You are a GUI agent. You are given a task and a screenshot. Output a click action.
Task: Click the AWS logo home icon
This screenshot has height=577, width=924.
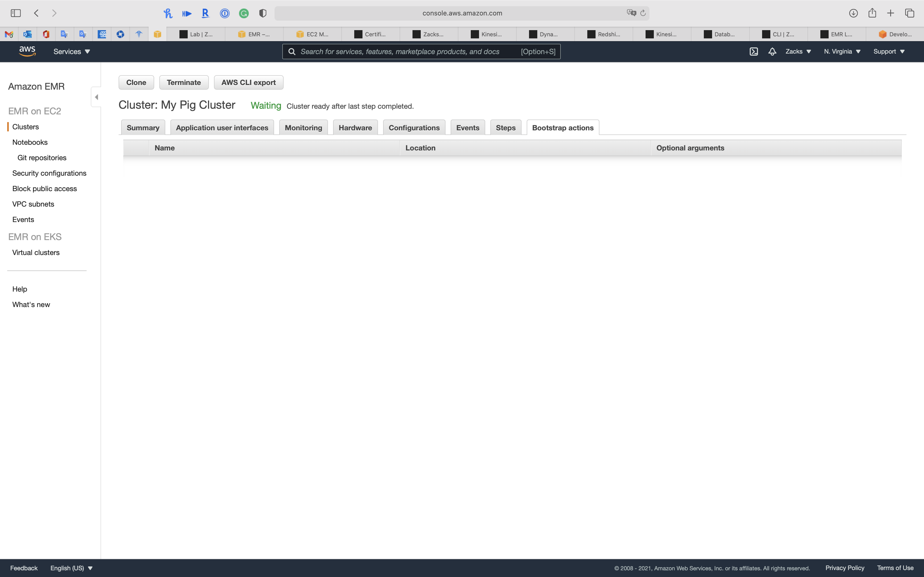[27, 51]
